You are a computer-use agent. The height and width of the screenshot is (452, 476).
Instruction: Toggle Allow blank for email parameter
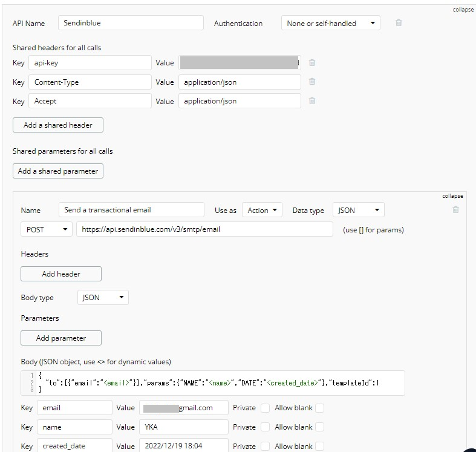coord(320,408)
